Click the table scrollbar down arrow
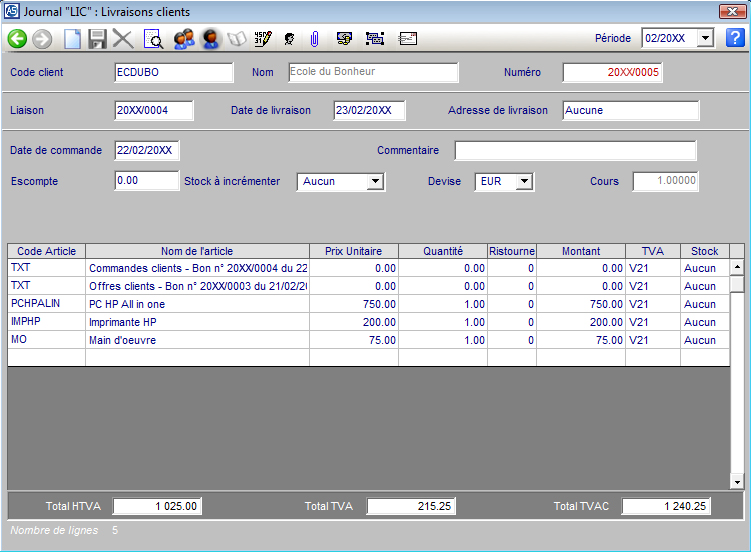The image size is (751, 552). tap(737, 482)
